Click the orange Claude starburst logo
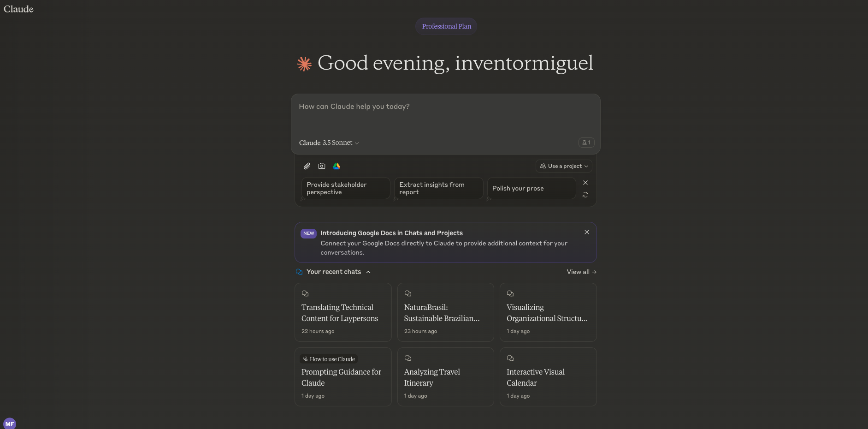The height and width of the screenshot is (429, 868). [x=304, y=64]
